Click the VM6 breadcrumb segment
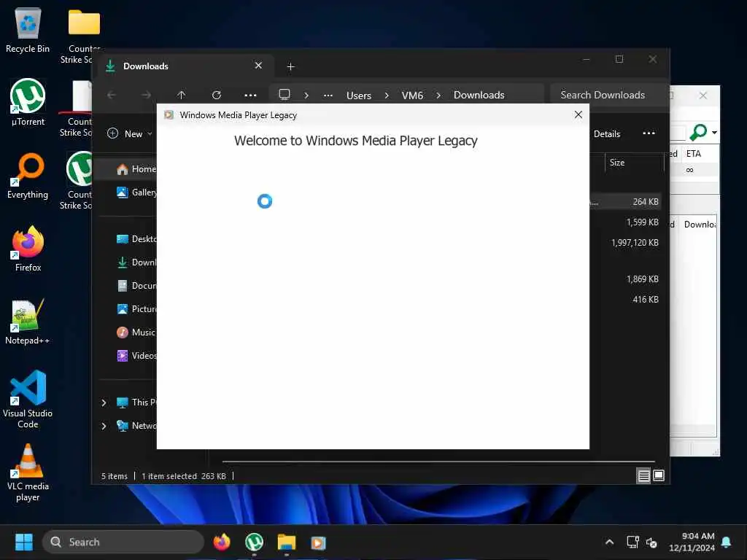The height and width of the screenshot is (560, 747). pos(412,96)
